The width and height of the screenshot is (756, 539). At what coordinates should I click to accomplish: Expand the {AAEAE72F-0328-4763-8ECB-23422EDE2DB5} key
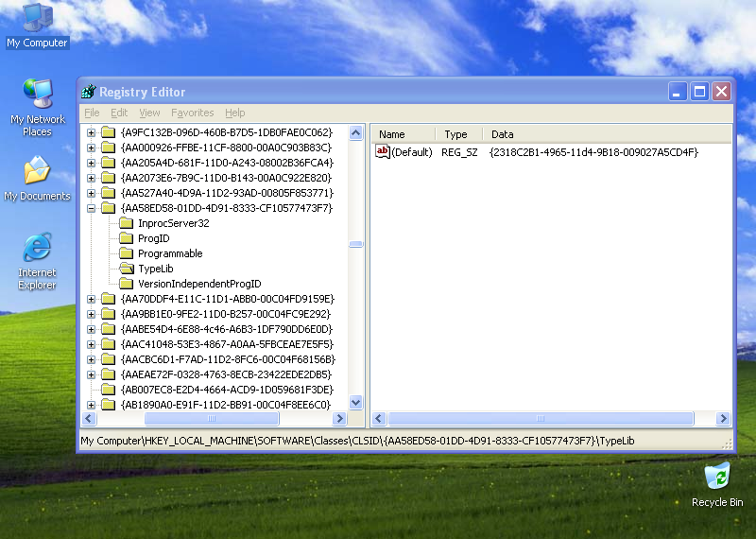point(91,374)
